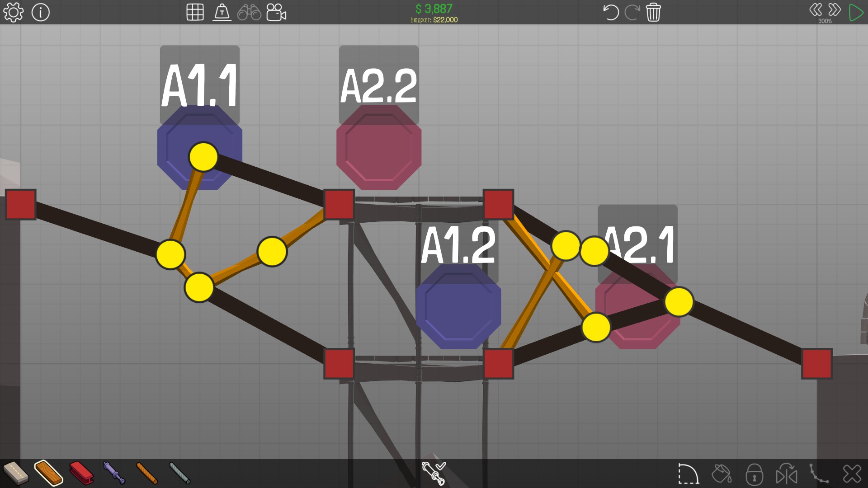Start the simulation with play button

[x=855, y=12]
